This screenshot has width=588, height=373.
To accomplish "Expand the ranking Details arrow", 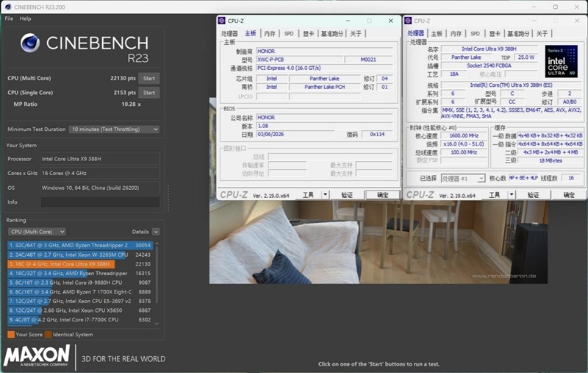I will click(156, 232).
